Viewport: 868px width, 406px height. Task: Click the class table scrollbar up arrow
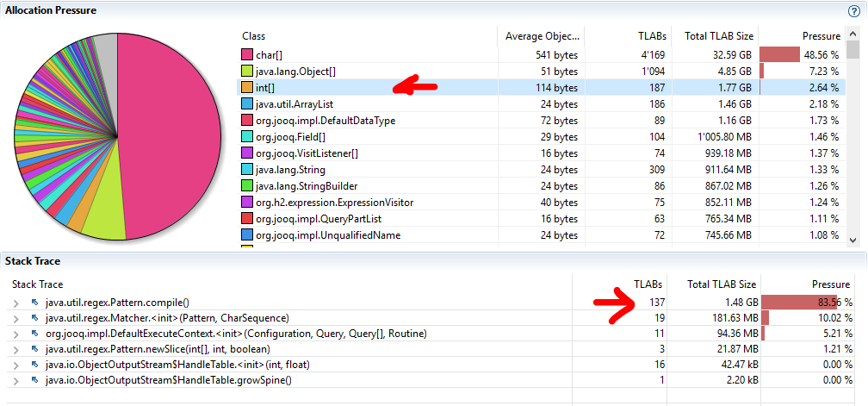coord(852,34)
